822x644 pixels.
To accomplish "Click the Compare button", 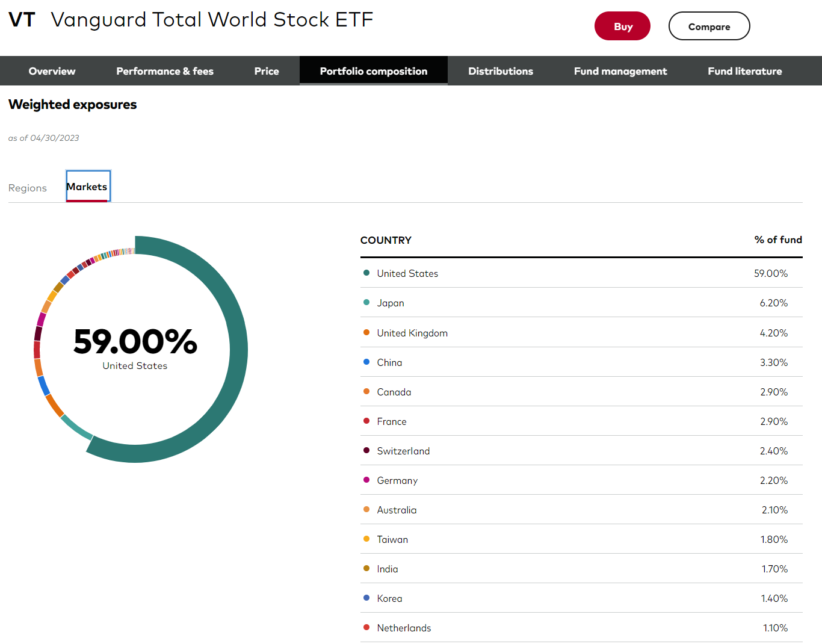I will (709, 26).
